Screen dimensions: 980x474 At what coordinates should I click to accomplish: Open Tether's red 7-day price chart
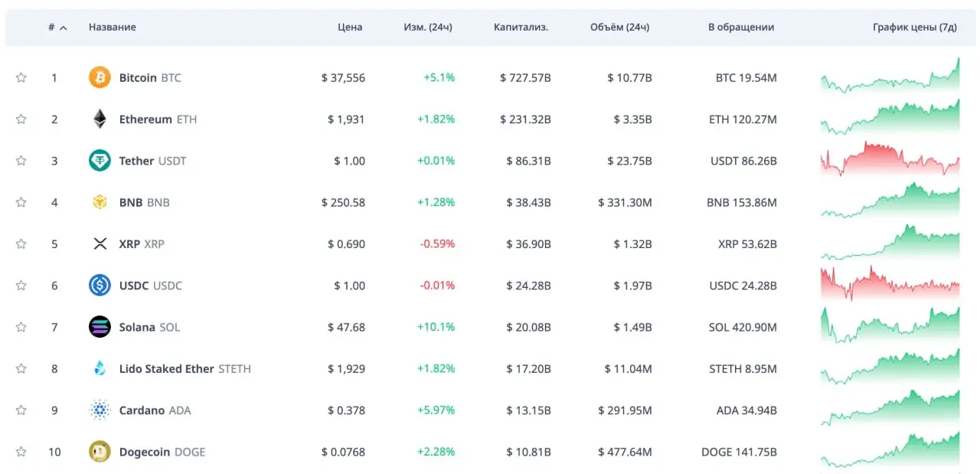(890, 159)
